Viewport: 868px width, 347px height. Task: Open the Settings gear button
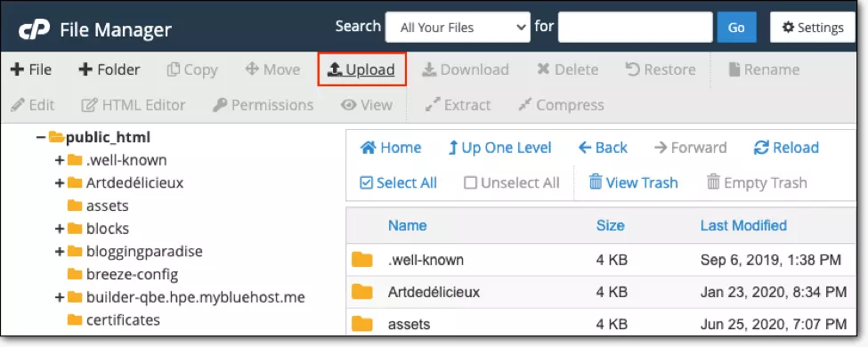point(813,27)
